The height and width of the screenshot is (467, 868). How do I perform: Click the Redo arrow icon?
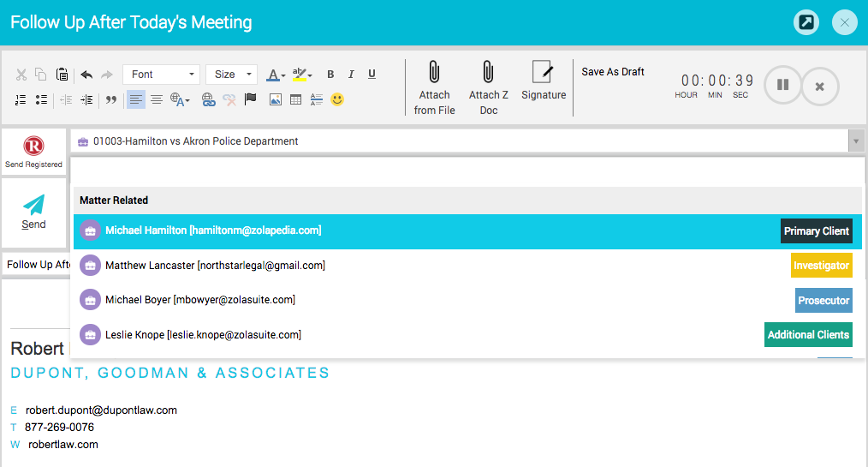click(107, 75)
